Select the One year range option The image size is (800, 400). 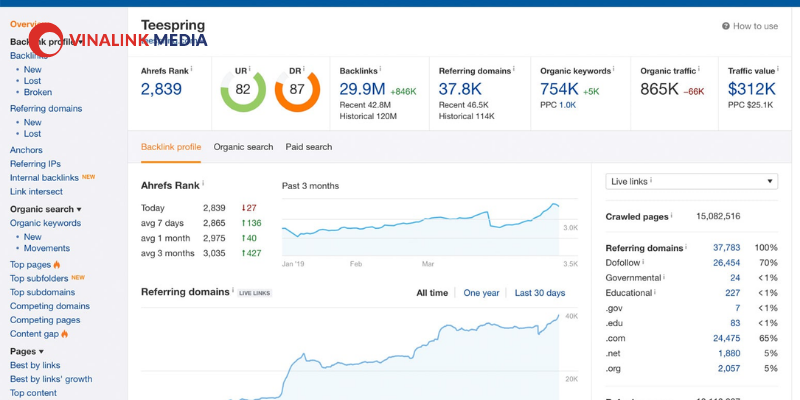click(481, 293)
